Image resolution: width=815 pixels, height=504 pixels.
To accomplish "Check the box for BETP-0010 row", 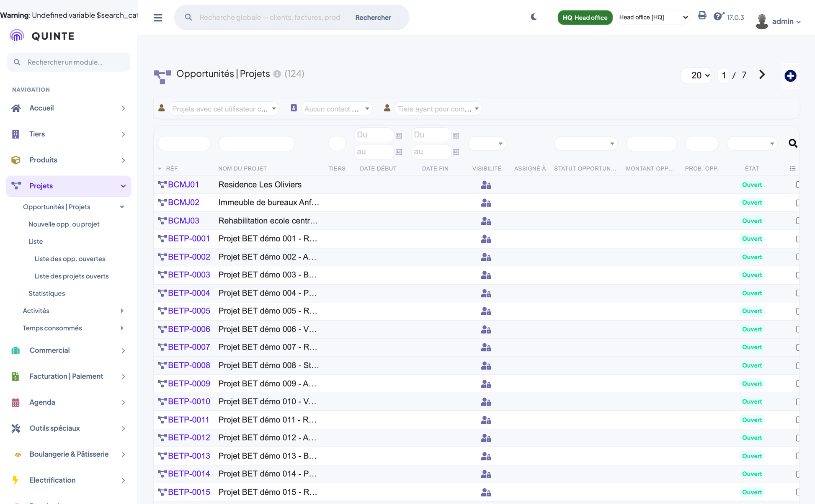I will [x=798, y=402].
